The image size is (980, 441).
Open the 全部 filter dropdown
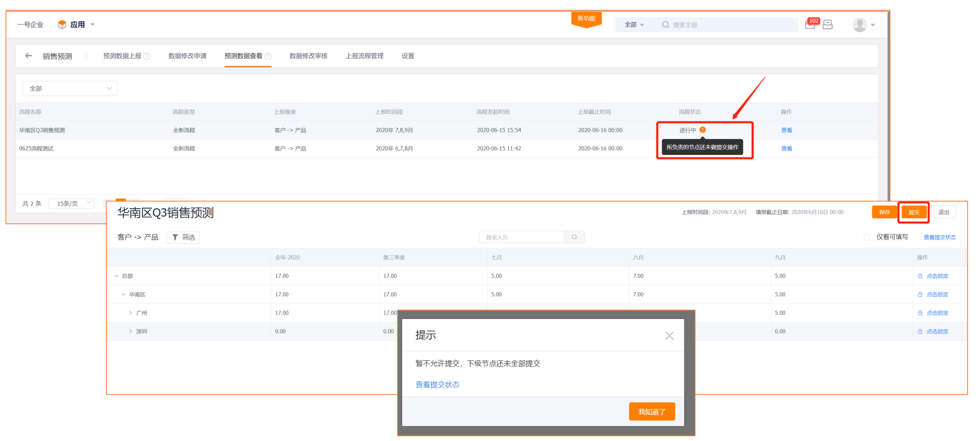coord(70,88)
